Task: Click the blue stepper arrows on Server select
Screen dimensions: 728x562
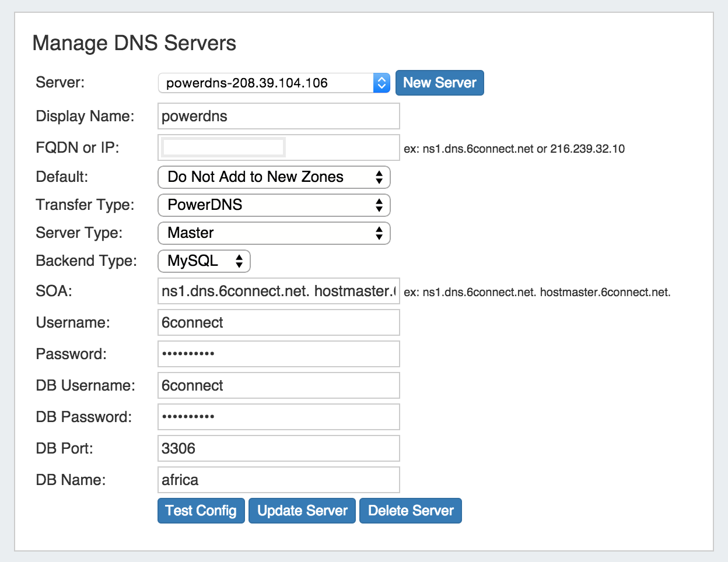Action: [x=381, y=83]
